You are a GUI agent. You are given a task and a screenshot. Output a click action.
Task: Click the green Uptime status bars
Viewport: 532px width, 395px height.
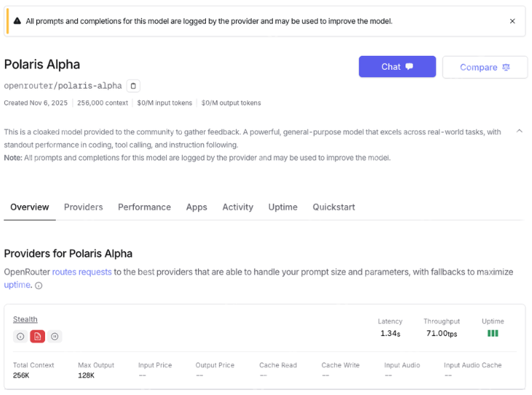[x=493, y=333]
